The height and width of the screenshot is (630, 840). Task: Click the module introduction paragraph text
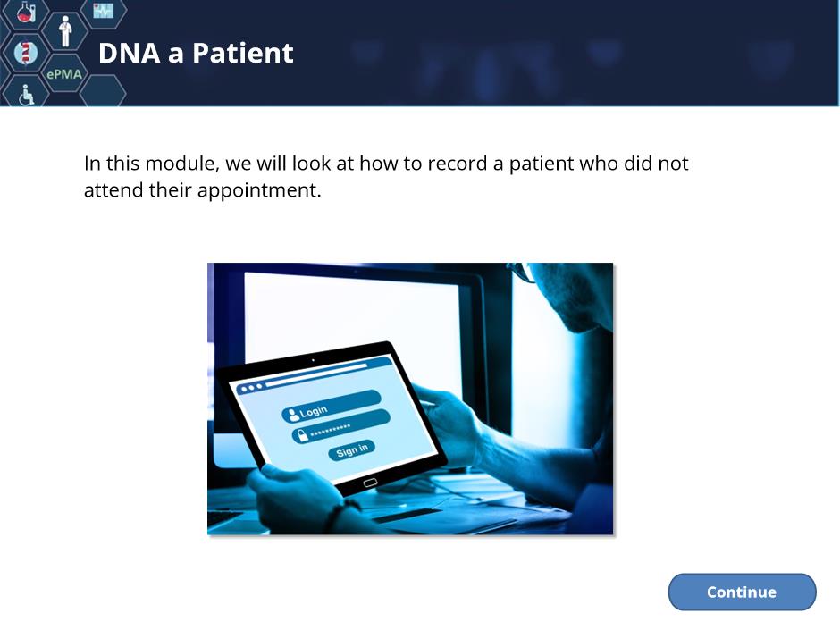(386, 177)
